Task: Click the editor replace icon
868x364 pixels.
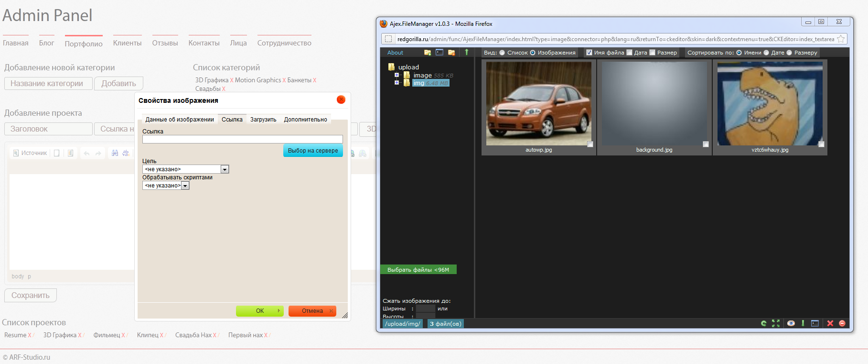Action: tap(126, 153)
